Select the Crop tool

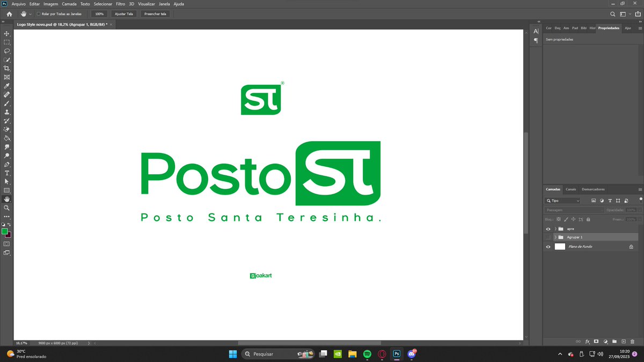[7, 69]
